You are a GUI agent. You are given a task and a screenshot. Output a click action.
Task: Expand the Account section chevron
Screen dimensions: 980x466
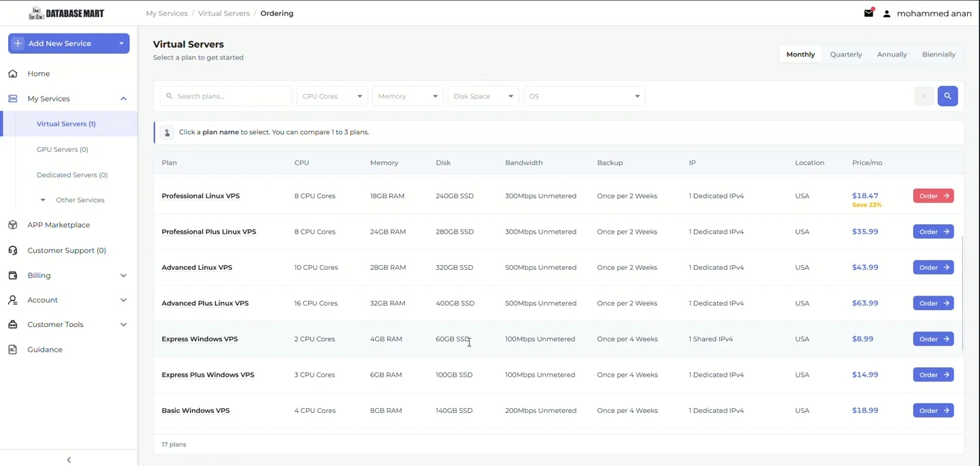tap(123, 300)
